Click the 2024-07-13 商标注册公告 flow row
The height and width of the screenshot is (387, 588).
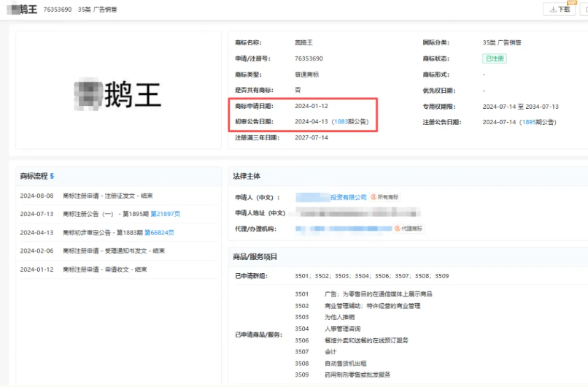click(118, 214)
